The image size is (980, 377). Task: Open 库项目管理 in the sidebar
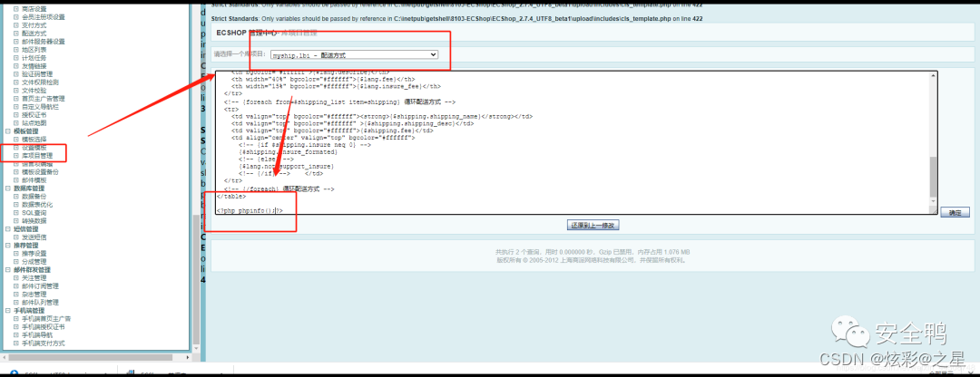[x=37, y=155]
